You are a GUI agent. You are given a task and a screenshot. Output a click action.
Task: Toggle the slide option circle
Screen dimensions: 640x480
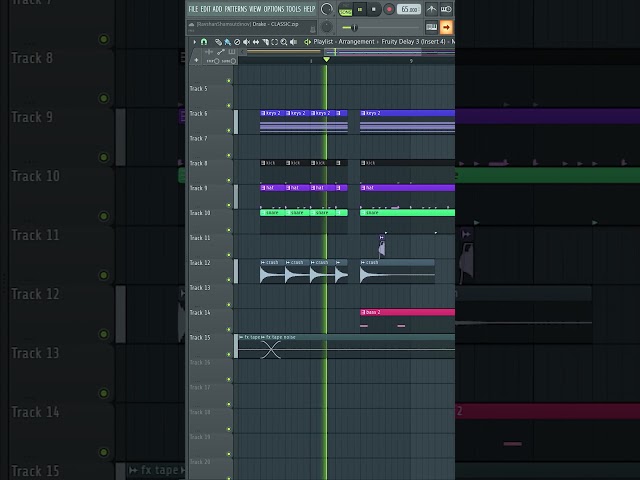click(233, 61)
